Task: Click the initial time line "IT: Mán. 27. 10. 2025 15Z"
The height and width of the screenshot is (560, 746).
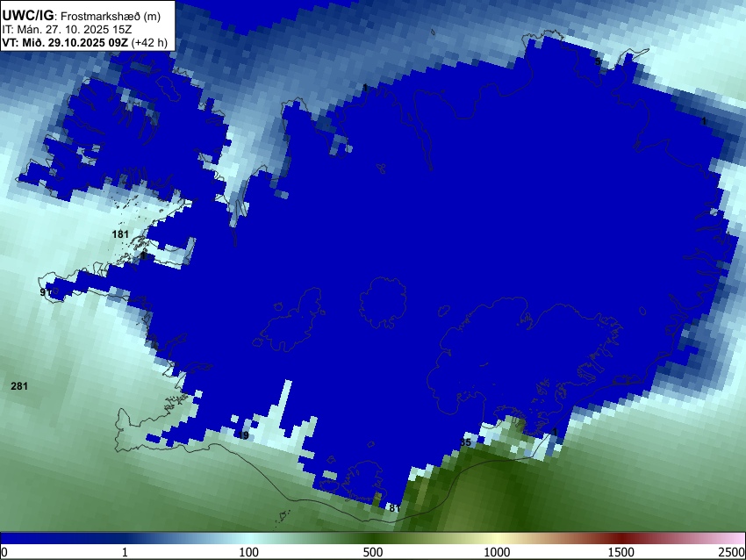Action: point(67,30)
